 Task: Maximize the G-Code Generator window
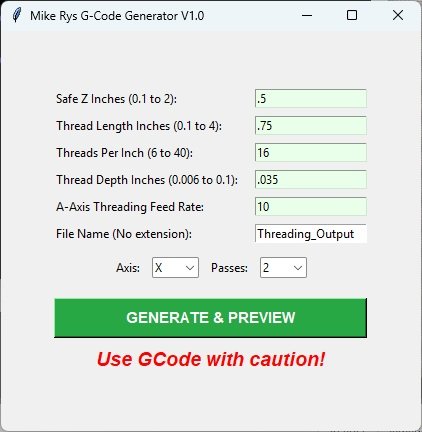click(x=352, y=15)
